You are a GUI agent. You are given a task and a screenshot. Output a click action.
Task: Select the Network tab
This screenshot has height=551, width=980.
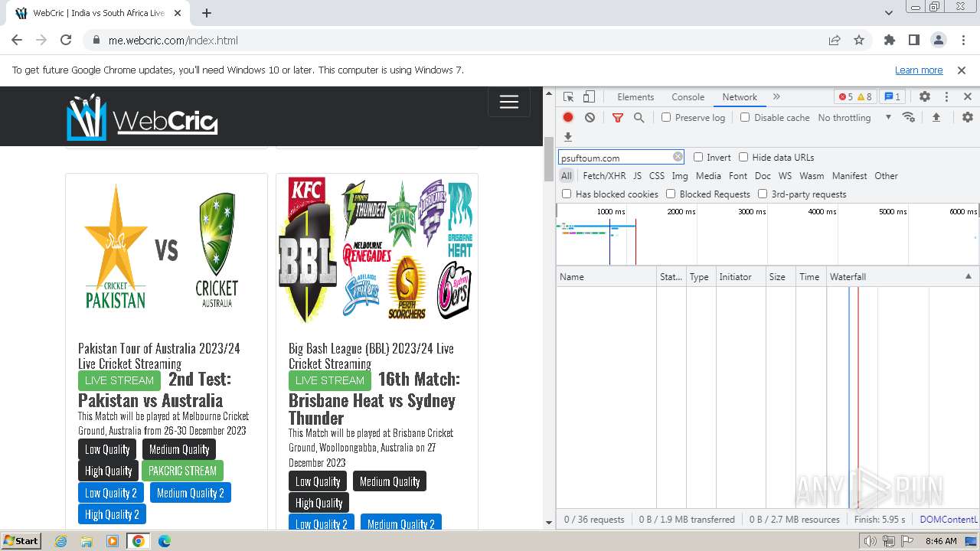[x=740, y=97]
